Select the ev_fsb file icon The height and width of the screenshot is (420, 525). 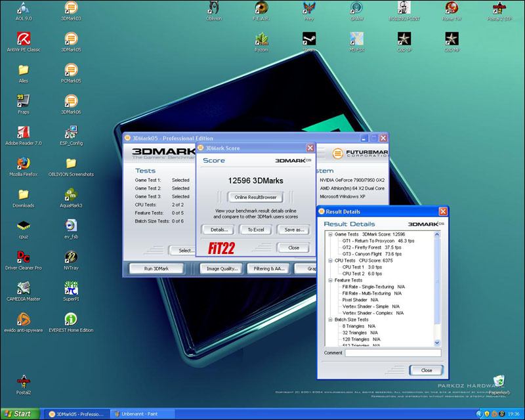pyautogui.click(x=71, y=229)
